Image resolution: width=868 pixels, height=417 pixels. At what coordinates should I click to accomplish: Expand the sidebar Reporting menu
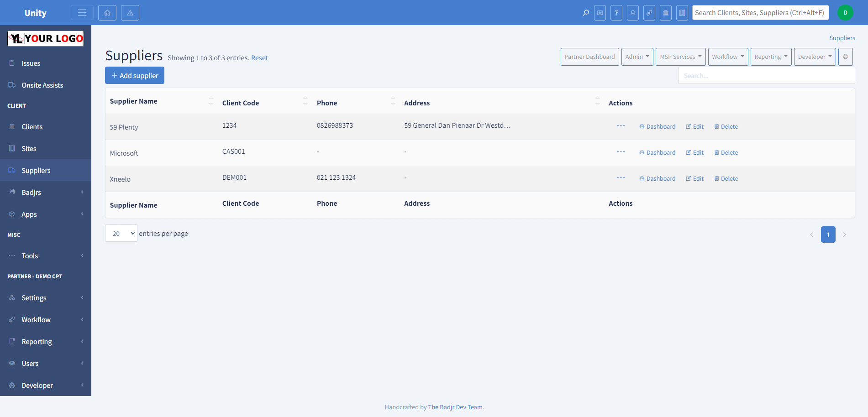point(46,342)
